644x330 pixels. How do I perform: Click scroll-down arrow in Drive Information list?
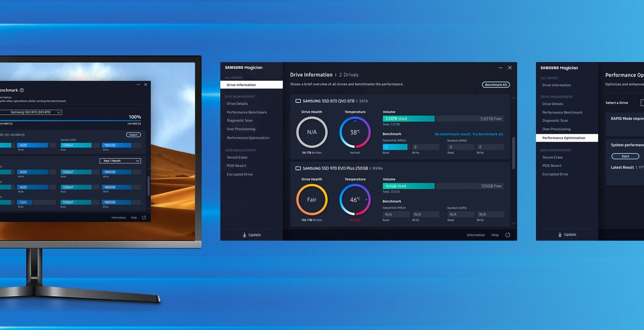(x=513, y=223)
